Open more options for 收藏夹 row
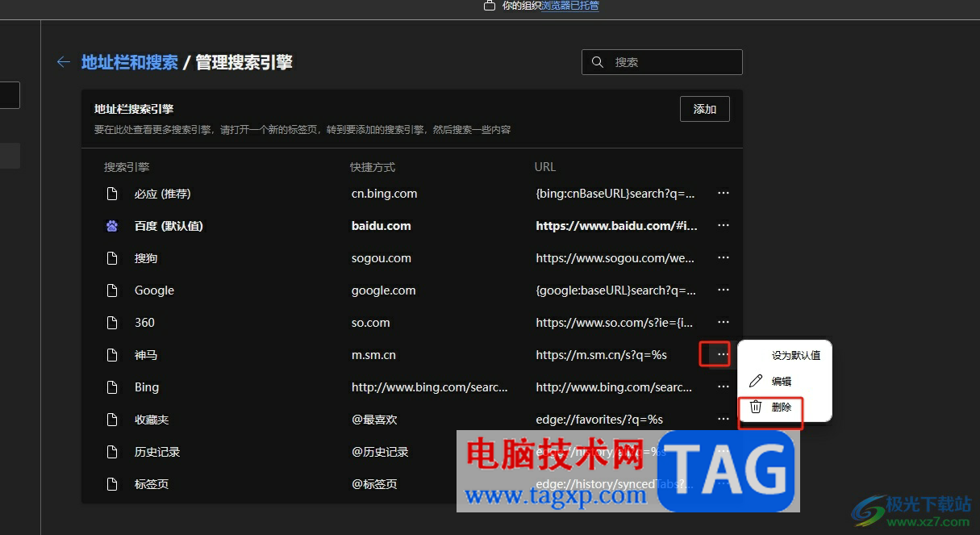Image resolution: width=980 pixels, height=535 pixels. [x=724, y=420]
